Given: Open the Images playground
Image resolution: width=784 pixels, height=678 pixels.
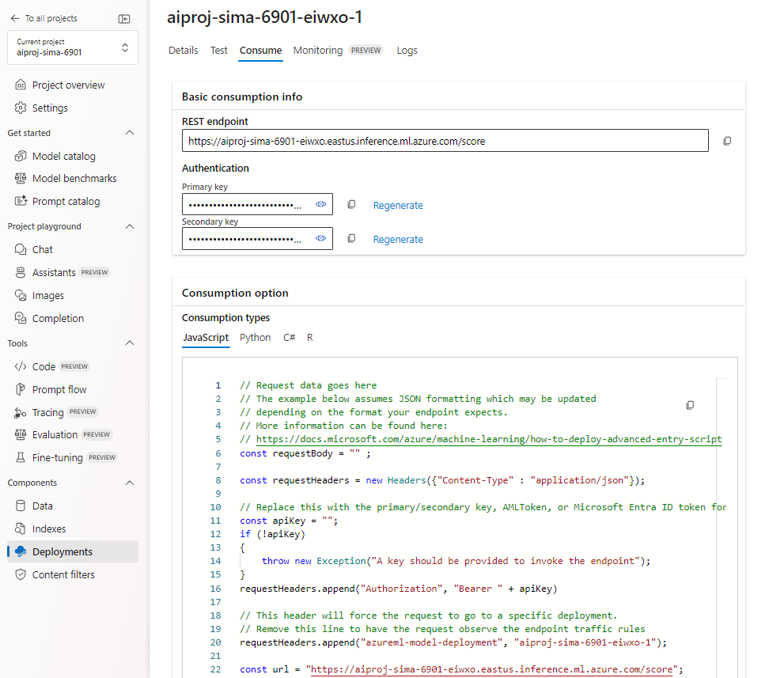Looking at the screenshot, I should click(x=48, y=296).
